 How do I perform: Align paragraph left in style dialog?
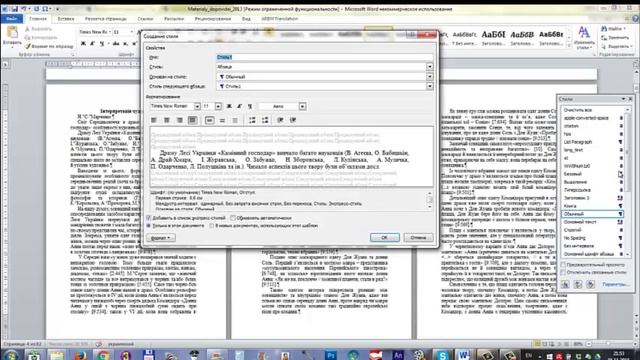154,120
